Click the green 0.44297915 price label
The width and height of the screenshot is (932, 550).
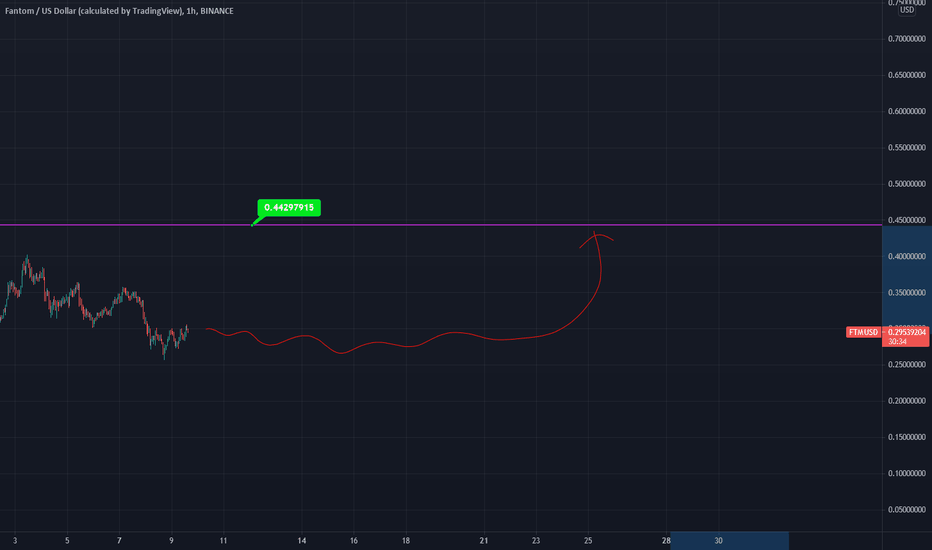(289, 208)
